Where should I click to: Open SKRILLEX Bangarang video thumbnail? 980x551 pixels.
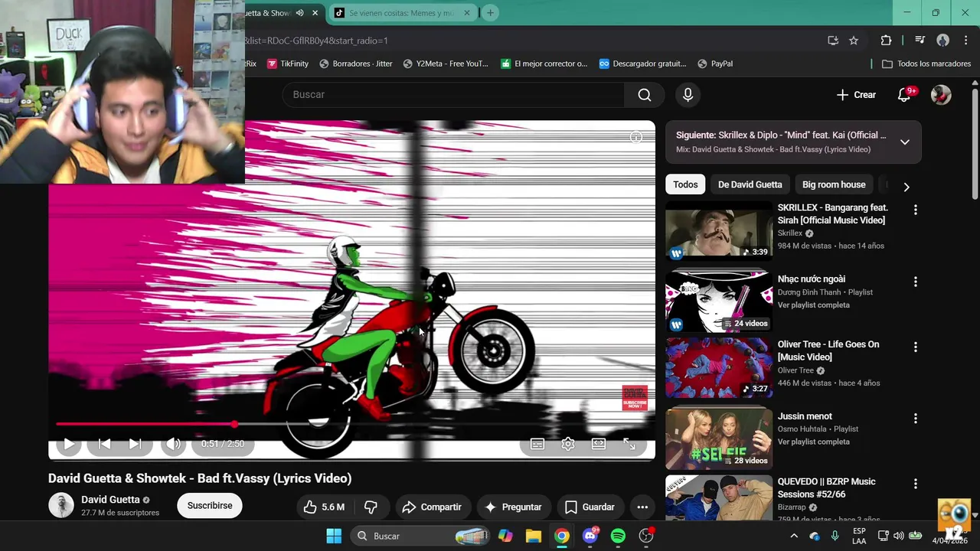click(x=719, y=231)
